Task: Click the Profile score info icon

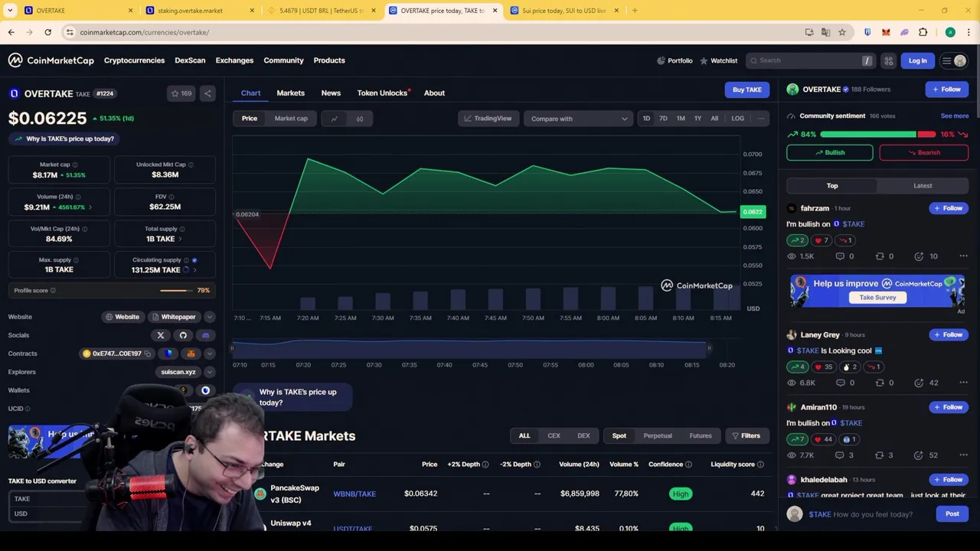Action: [53, 291]
